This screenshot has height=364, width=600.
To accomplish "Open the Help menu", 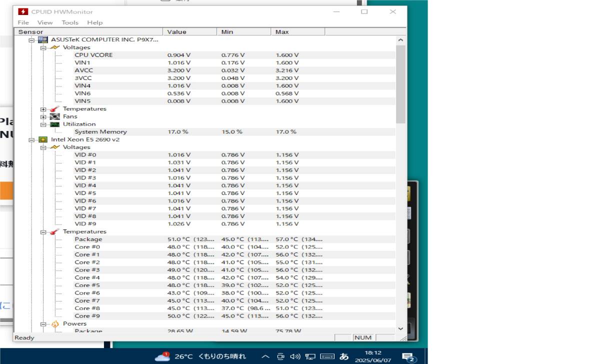I will tap(94, 22).
